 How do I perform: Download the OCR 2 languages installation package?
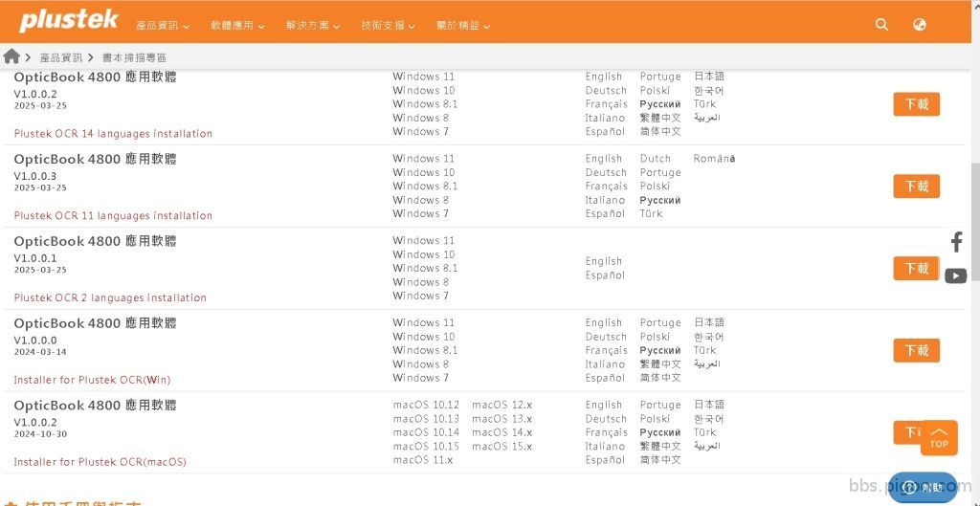pyautogui.click(x=916, y=268)
